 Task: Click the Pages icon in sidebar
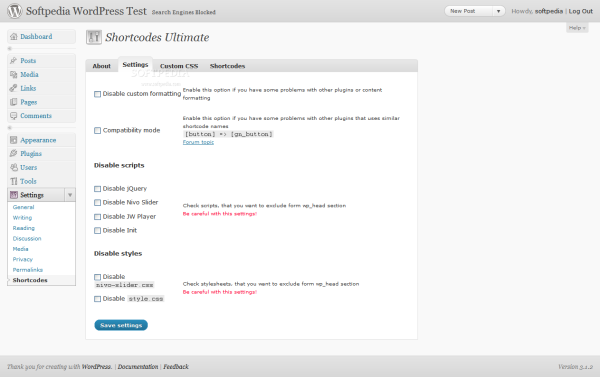(x=13, y=102)
